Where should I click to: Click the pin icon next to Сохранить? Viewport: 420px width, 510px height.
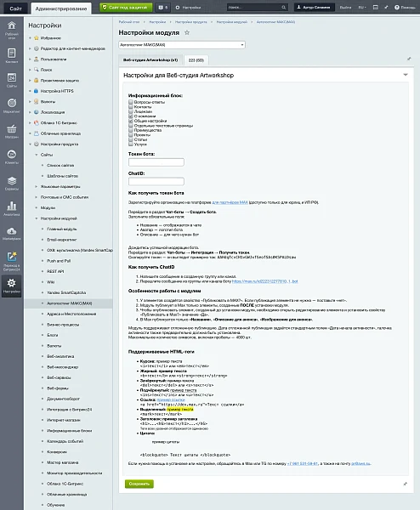click(x=405, y=484)
